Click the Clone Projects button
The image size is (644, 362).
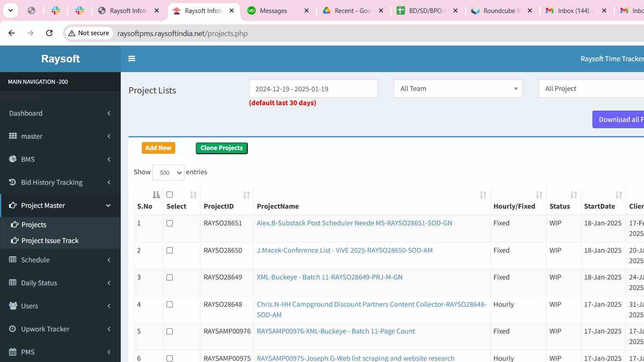coord(222,148)
